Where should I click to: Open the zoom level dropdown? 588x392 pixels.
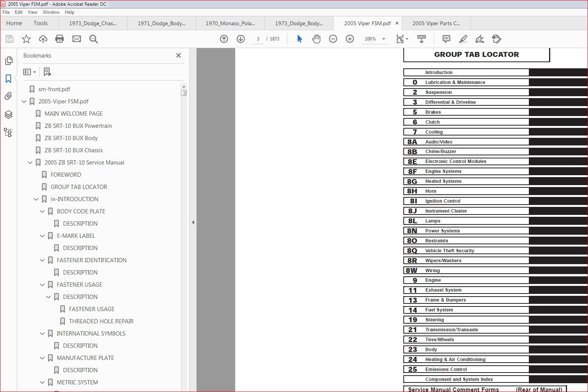coord(383,39)
